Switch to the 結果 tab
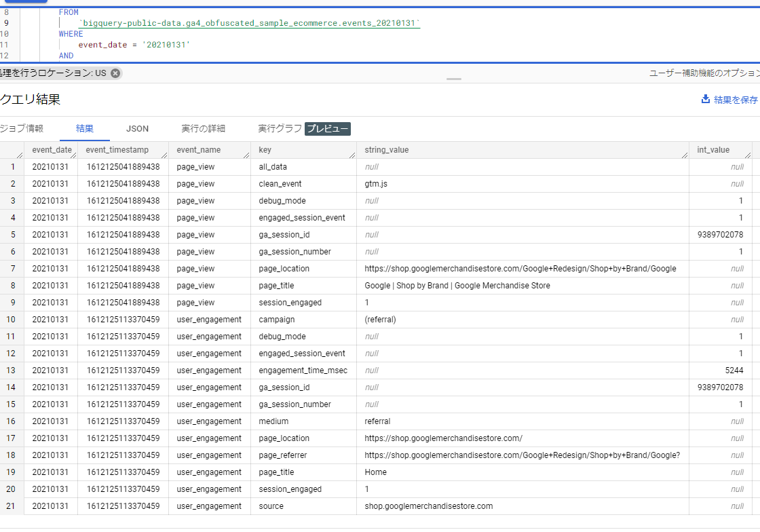The image size is (760, 532). pyautogui.click(x=85, y=128)
